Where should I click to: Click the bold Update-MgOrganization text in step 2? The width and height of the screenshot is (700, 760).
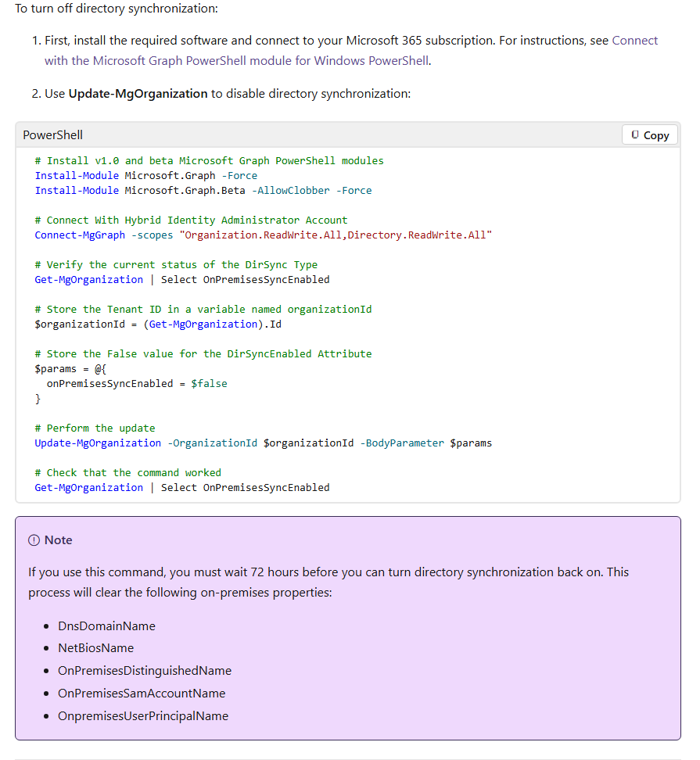tap(138, 94)
